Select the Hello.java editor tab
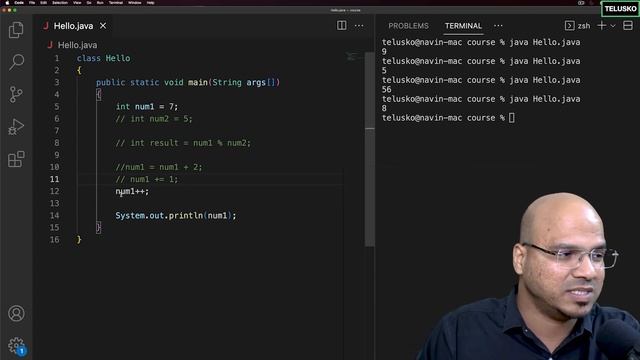 (73, 26)
